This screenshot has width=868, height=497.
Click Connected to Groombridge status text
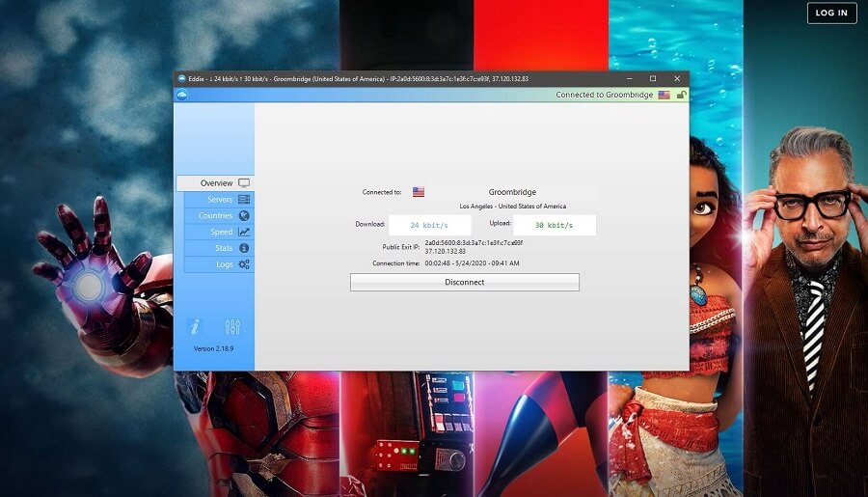(604, 95)
